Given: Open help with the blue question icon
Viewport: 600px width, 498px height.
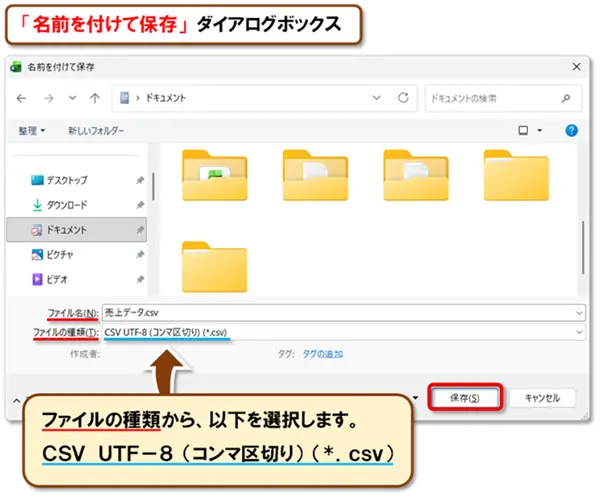Looking at the screenshot, I should click(571, 131).
